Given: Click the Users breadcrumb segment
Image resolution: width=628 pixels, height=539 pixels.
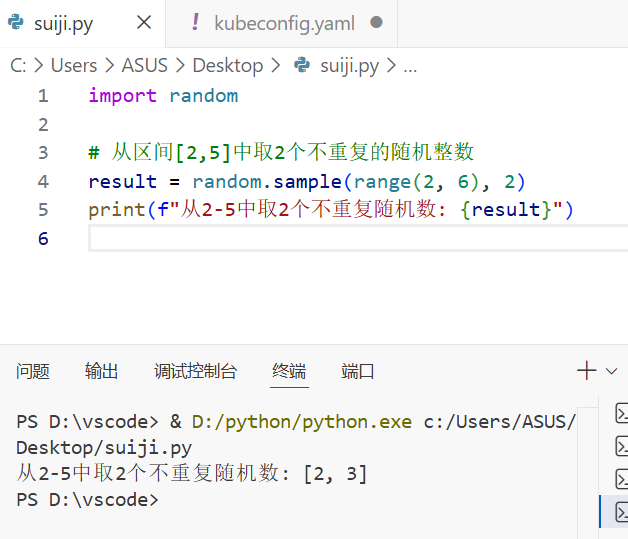Looking at the screenshot, I should (74, 66).
